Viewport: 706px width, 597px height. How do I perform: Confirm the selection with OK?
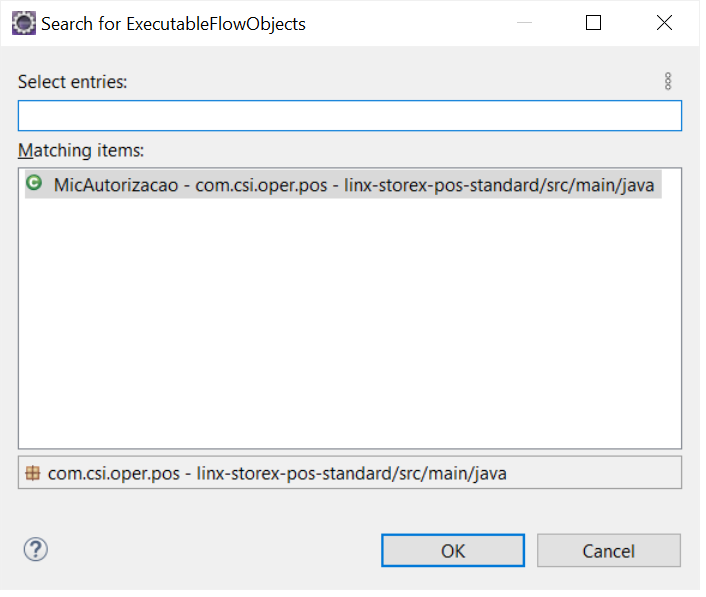coord(453,550)
